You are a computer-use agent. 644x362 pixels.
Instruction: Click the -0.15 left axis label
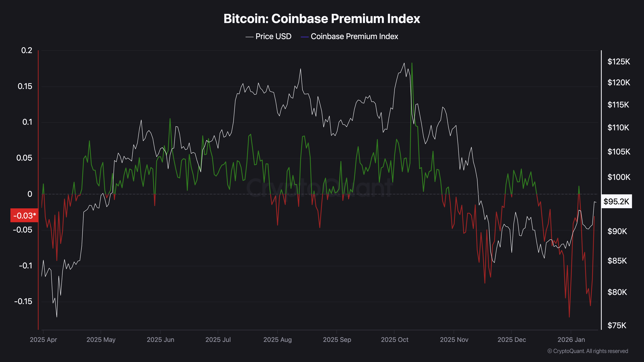[23, 302]
